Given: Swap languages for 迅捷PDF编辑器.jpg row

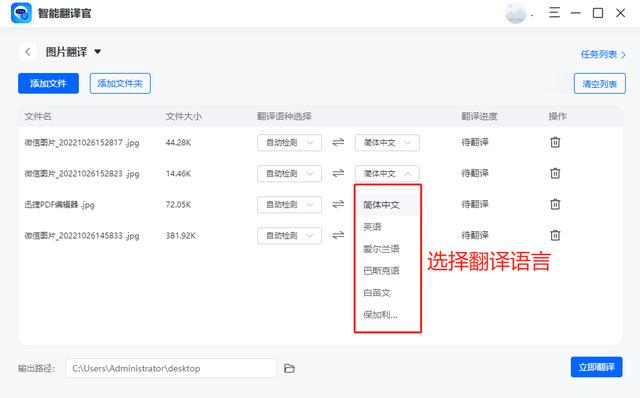Looking at the screenshot, I should (338, 204).
